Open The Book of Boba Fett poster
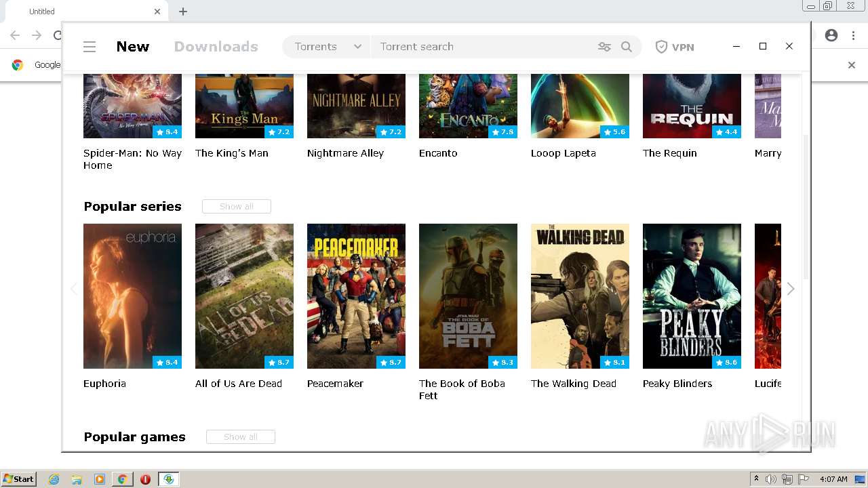The height and width of the screenshot is (488, 868). click(468, 296)
